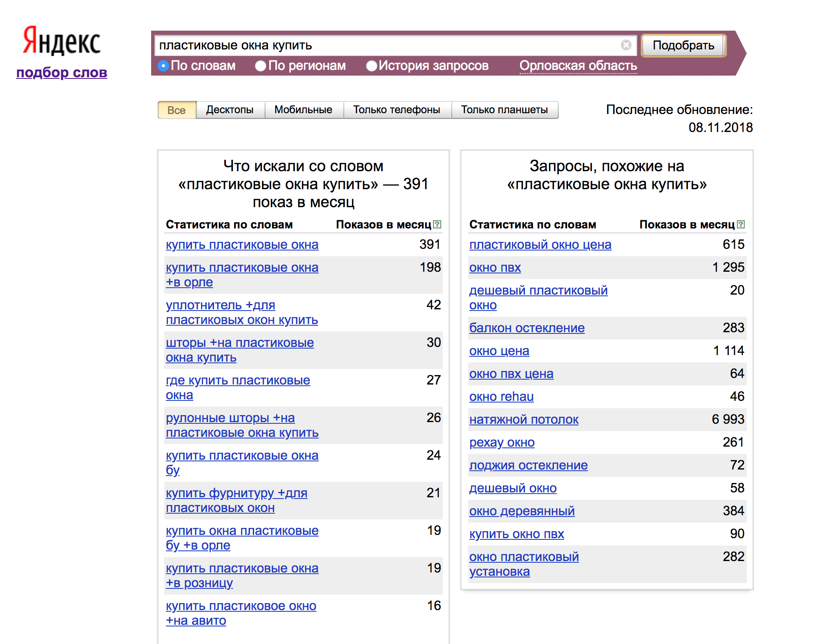Open 'рехау окно' similar query
The width and height of the screenshot is (817, 644).
pos(502,443)
